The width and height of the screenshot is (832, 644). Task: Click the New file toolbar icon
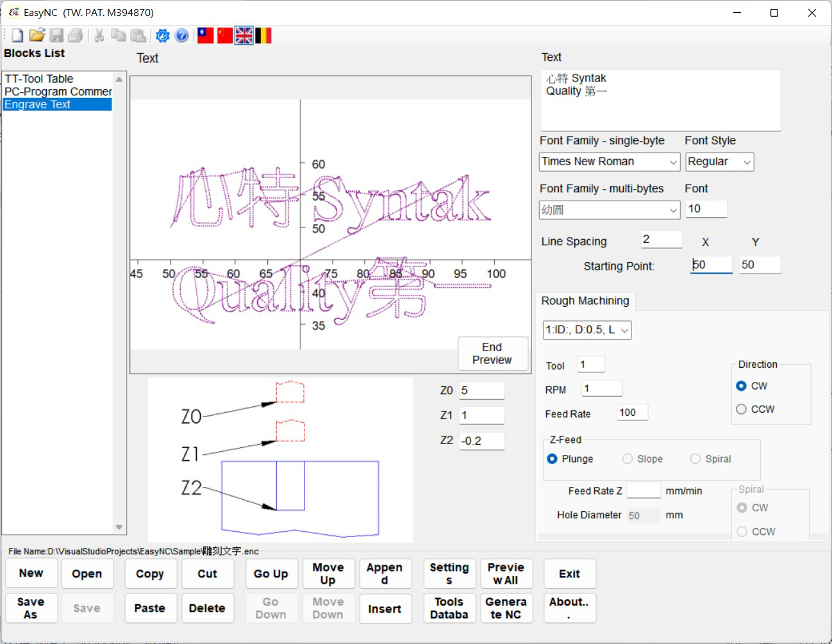point(17,36)
